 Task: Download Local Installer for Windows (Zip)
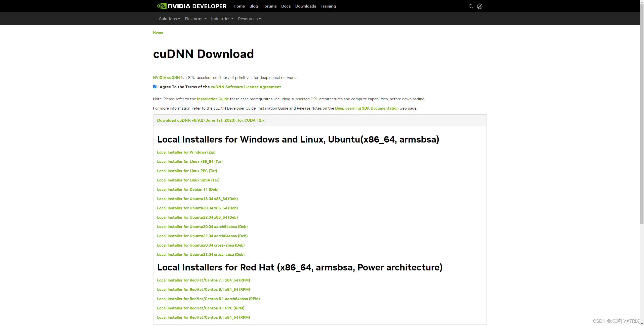pos(186,152)
